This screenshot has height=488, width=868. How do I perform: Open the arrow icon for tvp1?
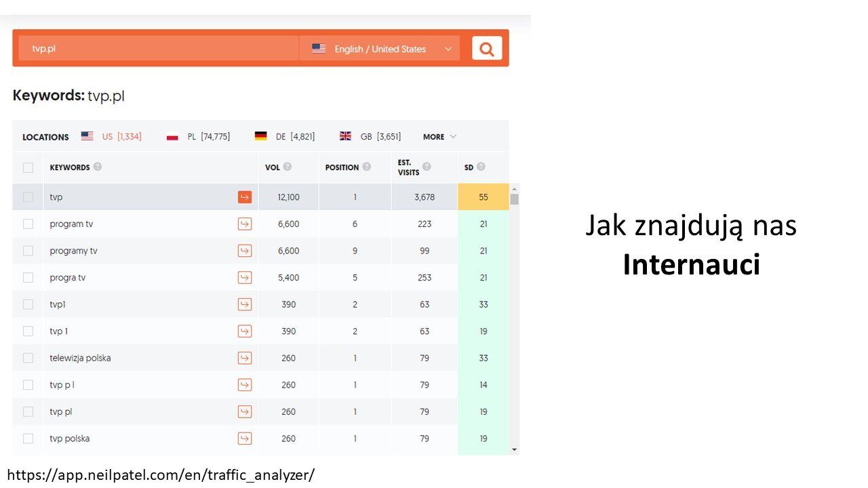click(x=245, y=304)
